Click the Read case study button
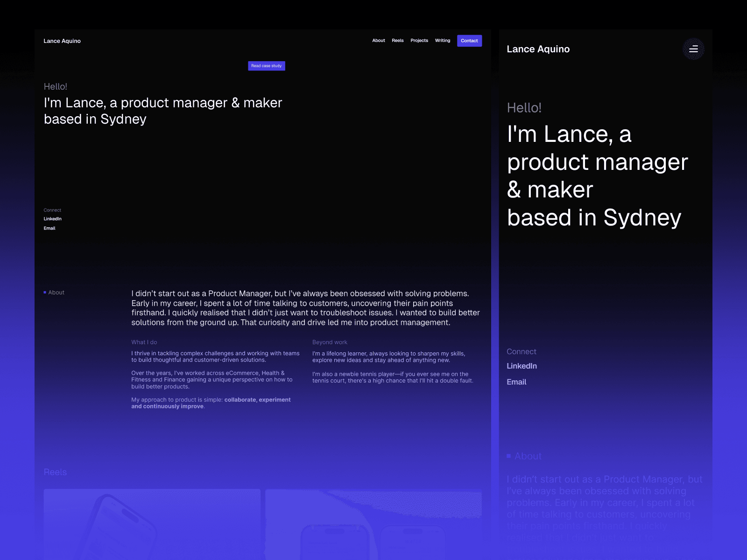 pyautogui.click(x=267, y=66)
